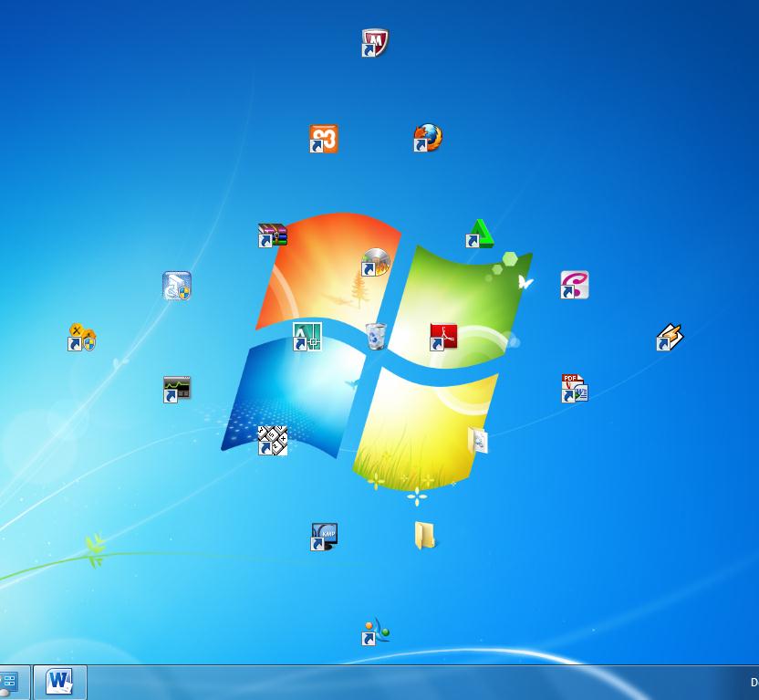Launch the keyboard keys shortcut icon
Image resolution: width=759 pixels, height=700 pixels.
pos(273,441)
